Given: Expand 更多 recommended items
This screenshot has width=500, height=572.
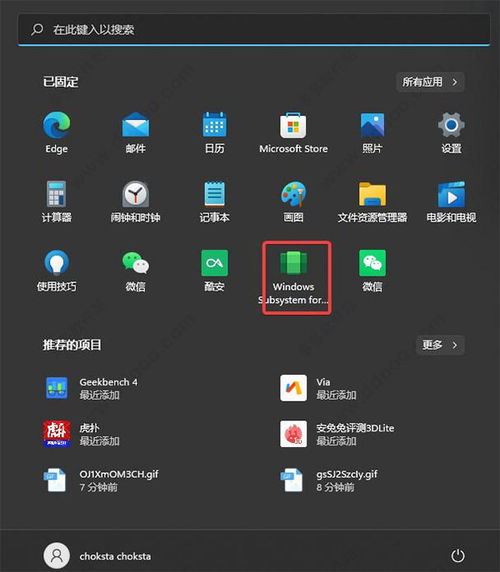Looking at the screenshot, I should click(x=440, y=345).
